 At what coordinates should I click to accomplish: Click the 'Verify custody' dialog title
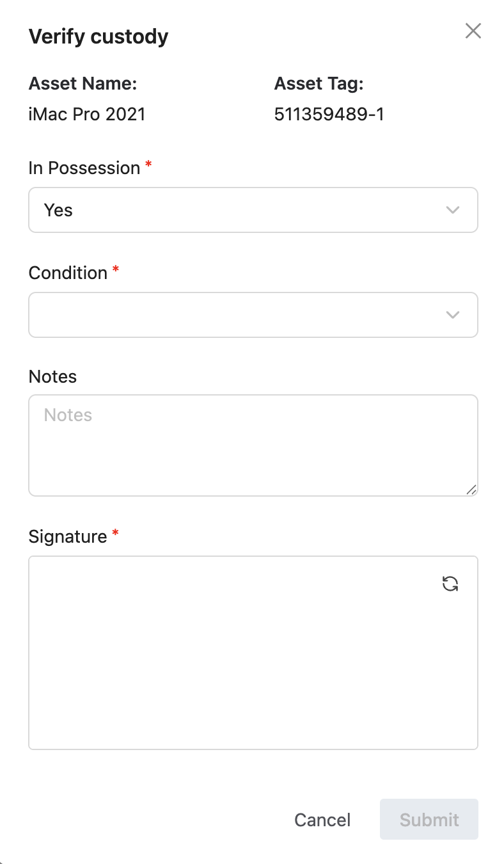pyautogui.click(x=98, y=36)
